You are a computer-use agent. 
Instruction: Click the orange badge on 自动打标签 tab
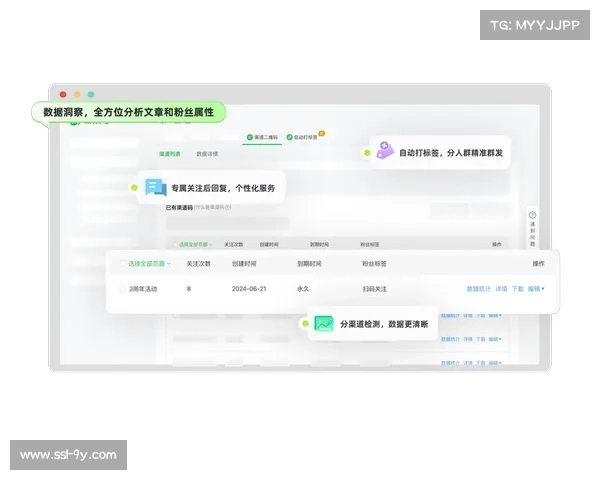322,134
